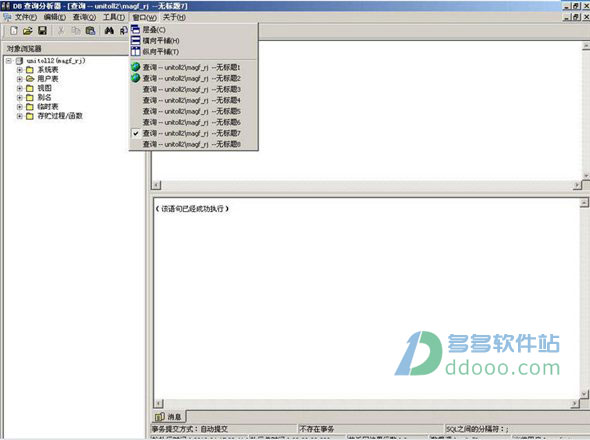Expand the 用户表 folder node
Screen dimensions: 590x440
pos(20,79)
